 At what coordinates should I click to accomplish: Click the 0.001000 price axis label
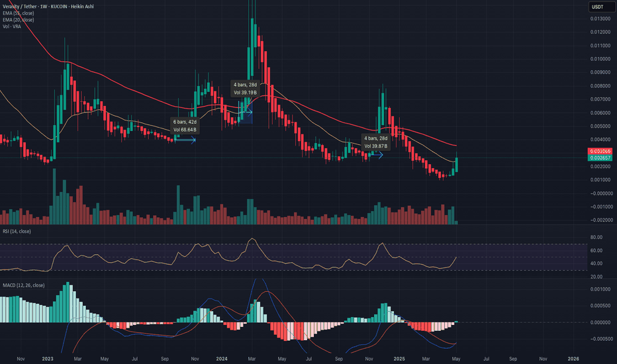click(x=600, y=180)
